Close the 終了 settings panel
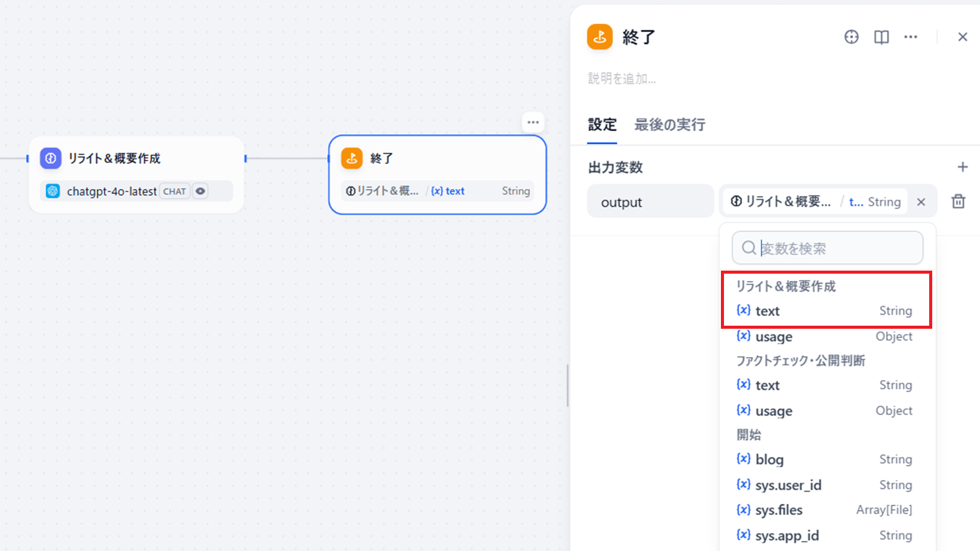This screenshot has width=980, height=551. point(962,37)
